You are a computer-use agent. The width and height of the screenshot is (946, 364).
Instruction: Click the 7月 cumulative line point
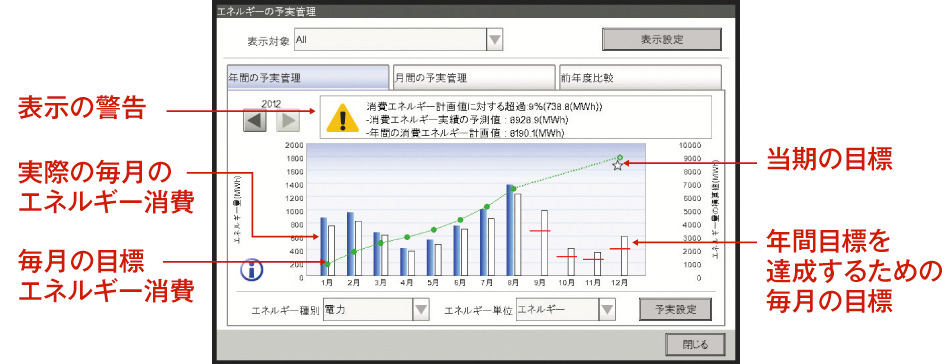(x=486, y=207)
